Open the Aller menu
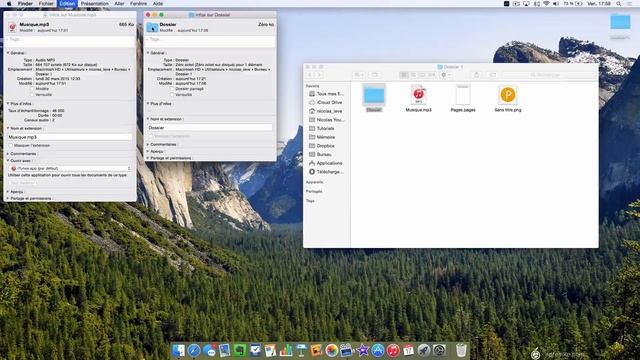Screen dimensions: 640x360 click(119, 4)
